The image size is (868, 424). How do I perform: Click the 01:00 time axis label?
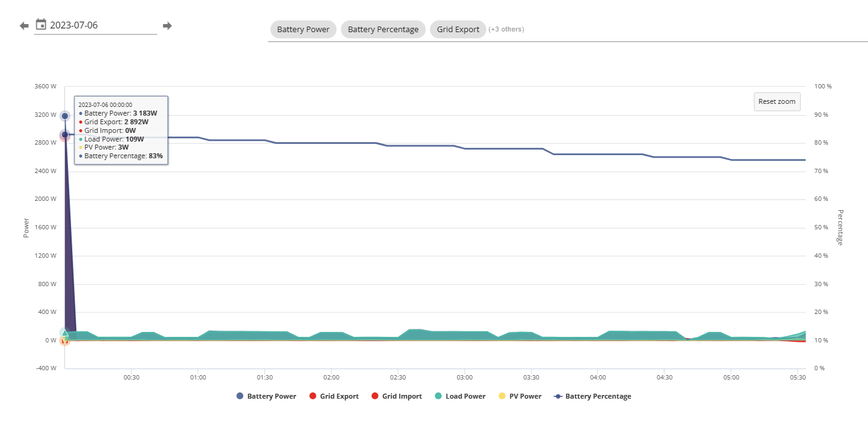[x=198, y=376]
